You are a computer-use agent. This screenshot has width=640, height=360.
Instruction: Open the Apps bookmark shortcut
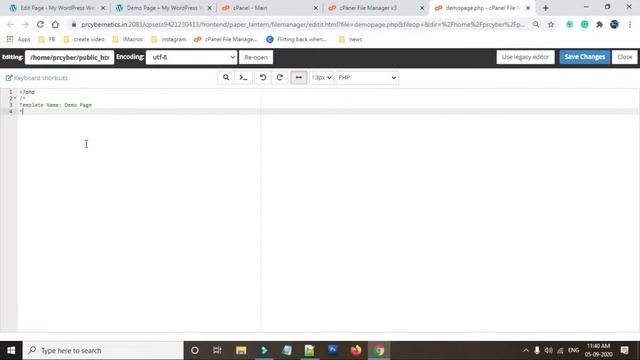point(19,39)
